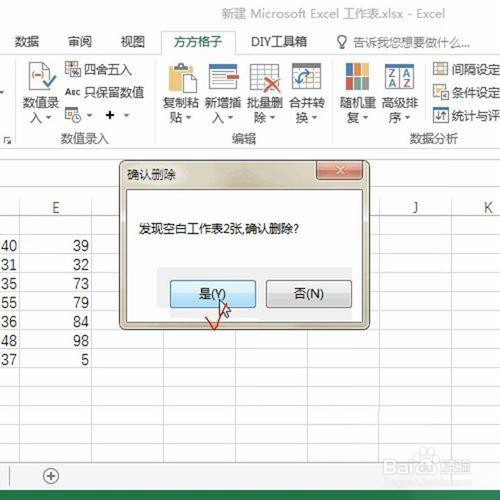Click the clock table icon under 只保留数值
500x500 pixels.
coord(73,115)
